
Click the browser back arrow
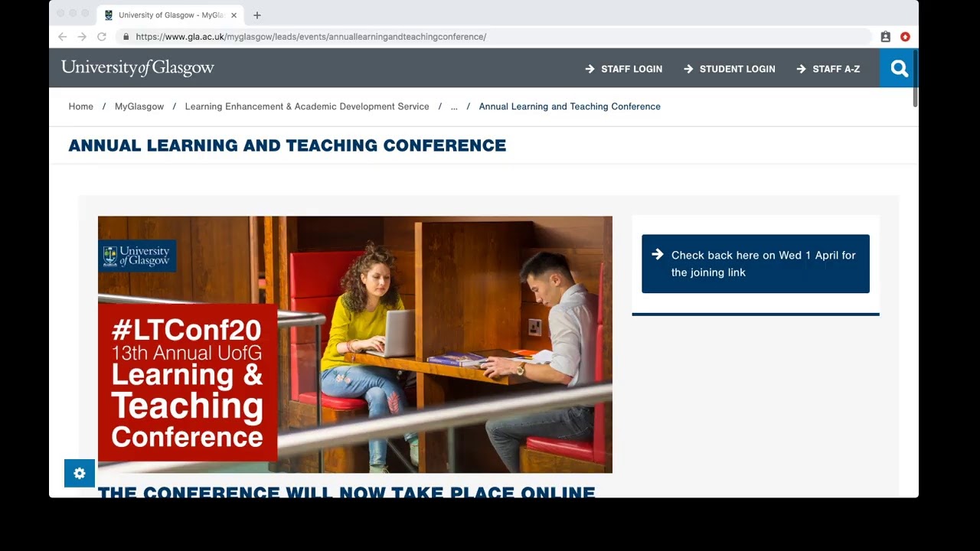[x=63, y=37]
